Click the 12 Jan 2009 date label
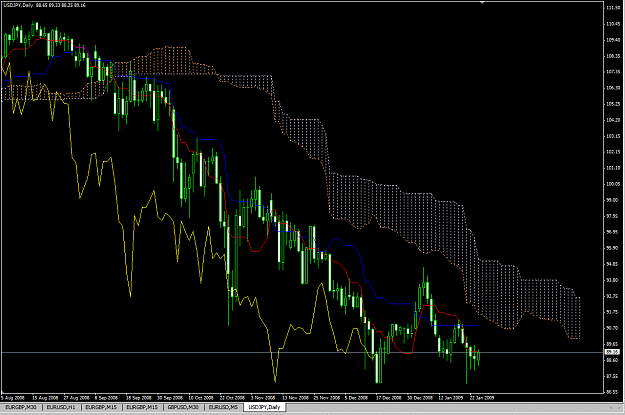This screenshot has height=415, width=625. pos(451,398)
